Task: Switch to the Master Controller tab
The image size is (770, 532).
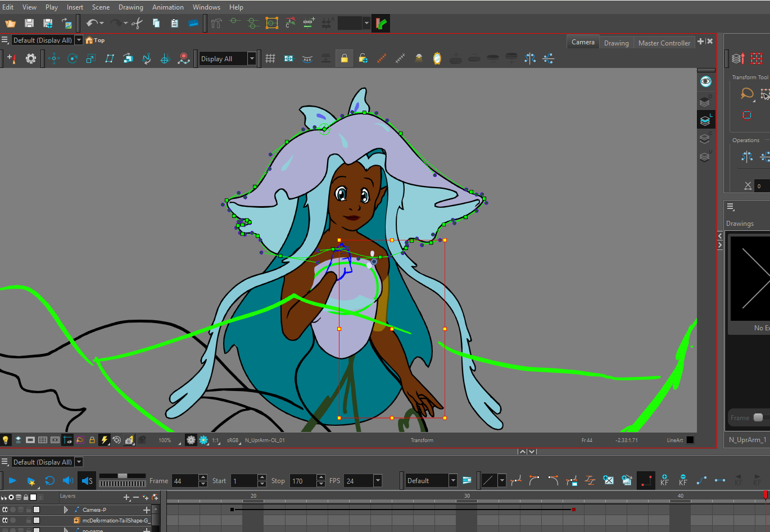Action: coord(664,43)
